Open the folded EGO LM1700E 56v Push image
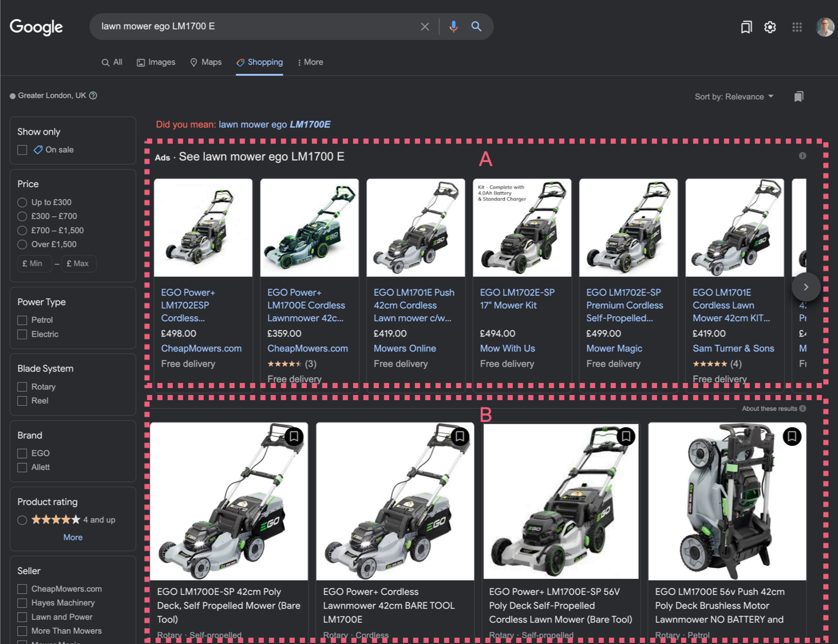 727,501
